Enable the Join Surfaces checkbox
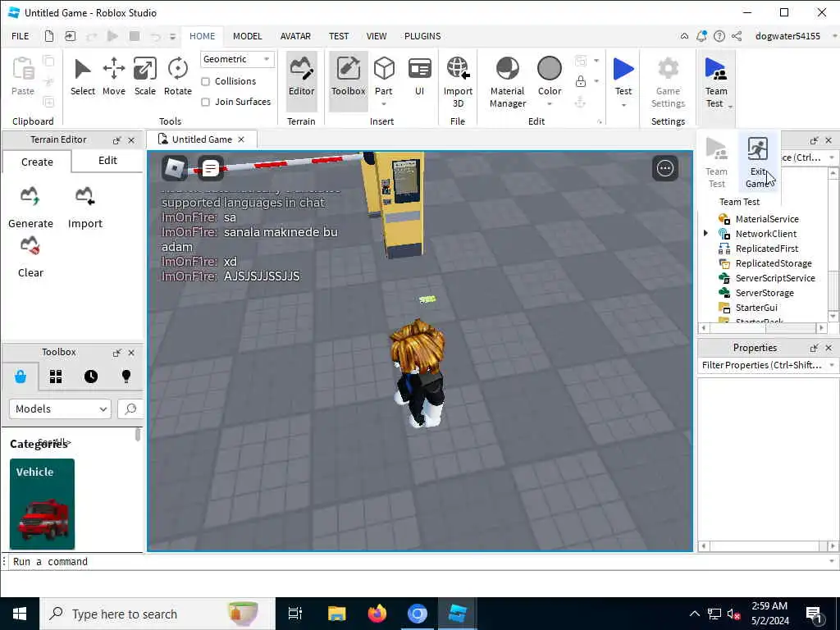840x630 pixels. [x=205, y=102]
